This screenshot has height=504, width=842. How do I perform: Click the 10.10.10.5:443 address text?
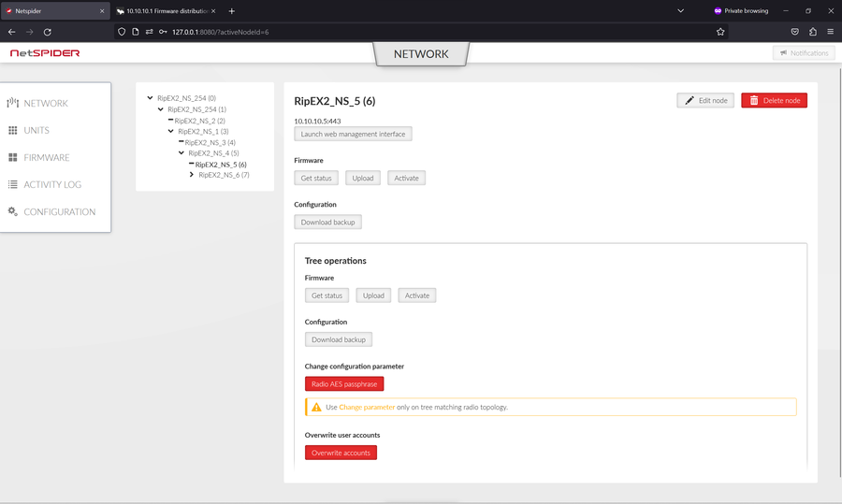(x=317, y=122)
